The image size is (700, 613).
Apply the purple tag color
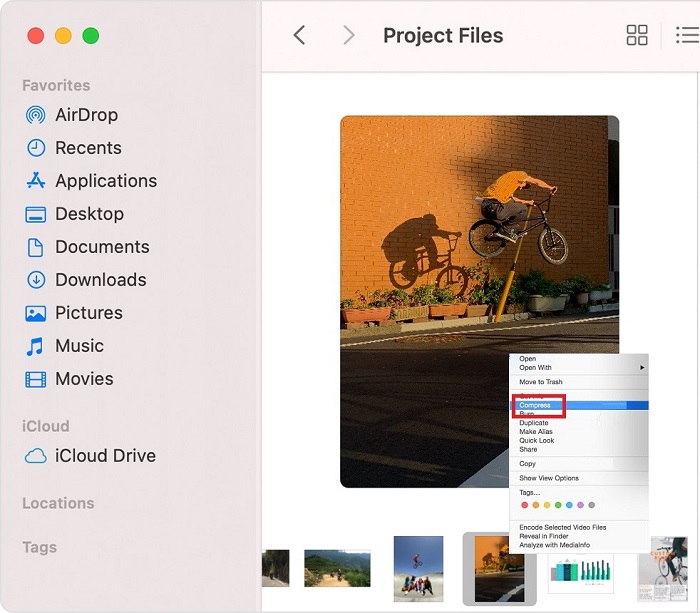click(x=580, y=505)
